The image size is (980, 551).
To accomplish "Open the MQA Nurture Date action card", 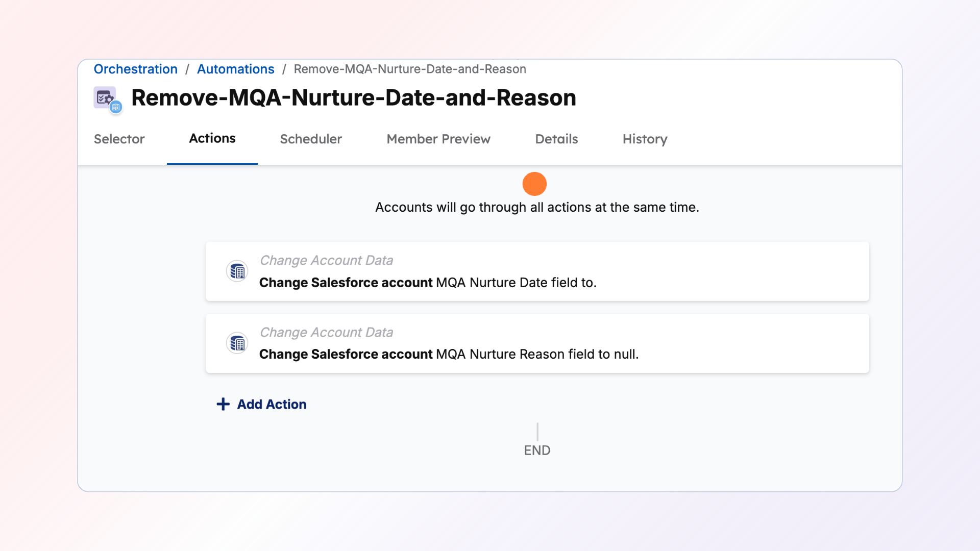I will click(537, 271).
